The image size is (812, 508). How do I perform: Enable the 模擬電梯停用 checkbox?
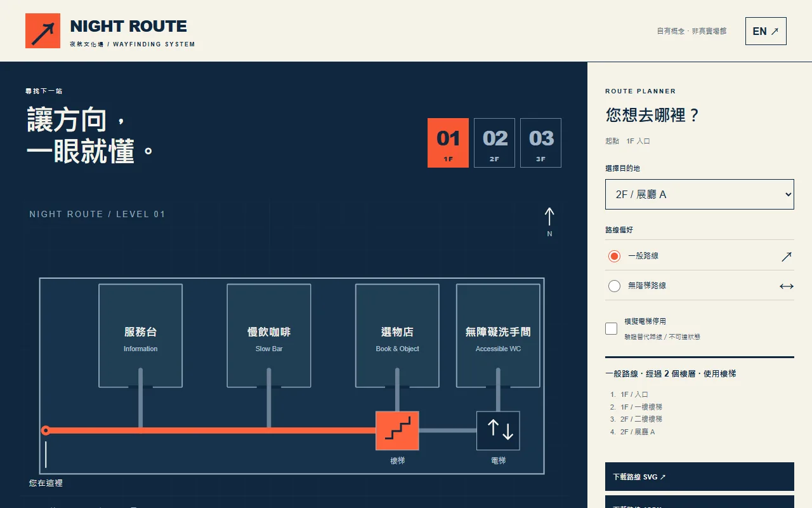click(612, 328)
